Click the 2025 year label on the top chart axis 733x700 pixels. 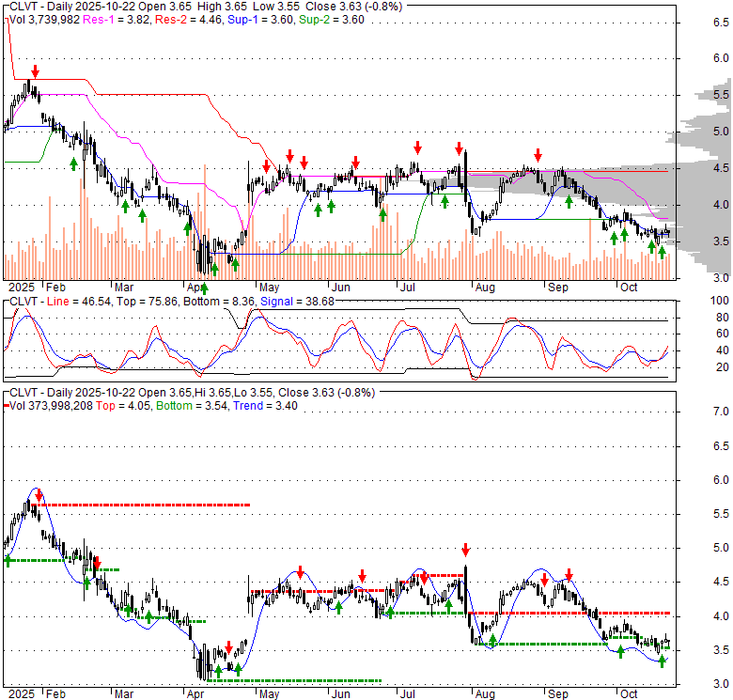(22, 288)
